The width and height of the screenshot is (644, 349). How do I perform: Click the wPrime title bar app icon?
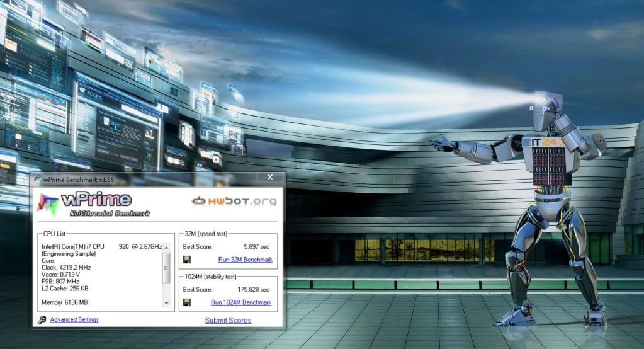[x=37, y=179]
